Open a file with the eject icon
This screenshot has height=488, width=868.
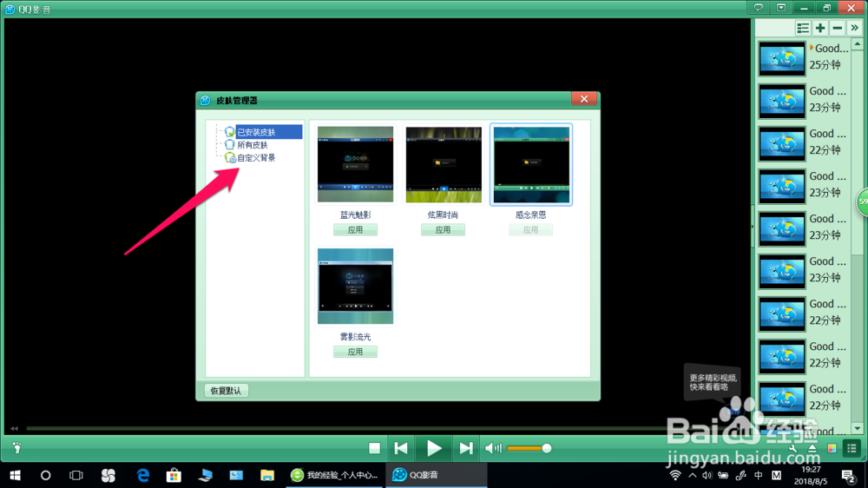coord(812,449)
